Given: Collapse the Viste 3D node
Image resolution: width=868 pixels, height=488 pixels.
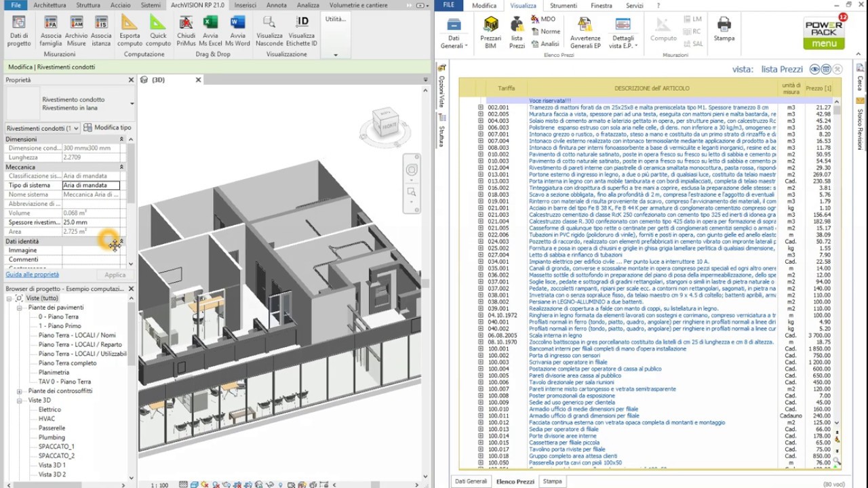Looking at the screenshot, I should (20, 401).
